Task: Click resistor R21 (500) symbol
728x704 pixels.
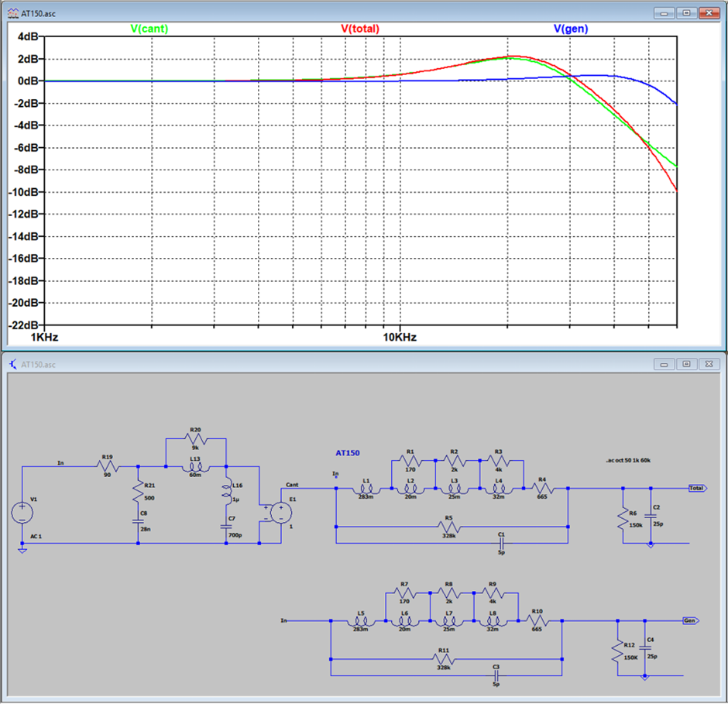Action: [138, 491]
